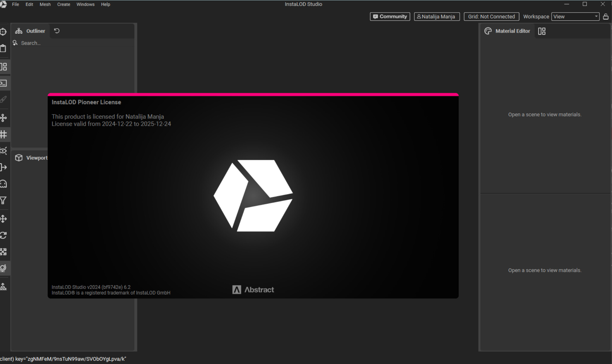Image resolution: width=612 pixels, height=364 pixels.
Task: Minimize the InstaLOD Studio window
Action: click(567, 4)
